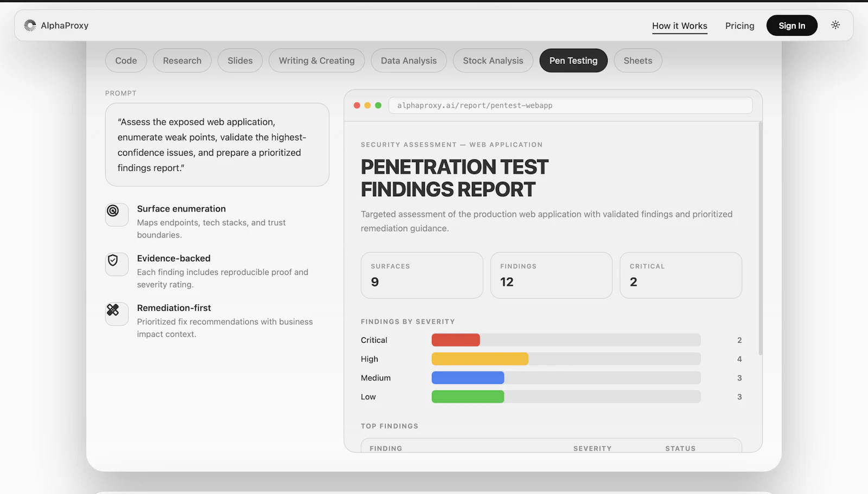Click the 'SEVERITY' column header

592,448
